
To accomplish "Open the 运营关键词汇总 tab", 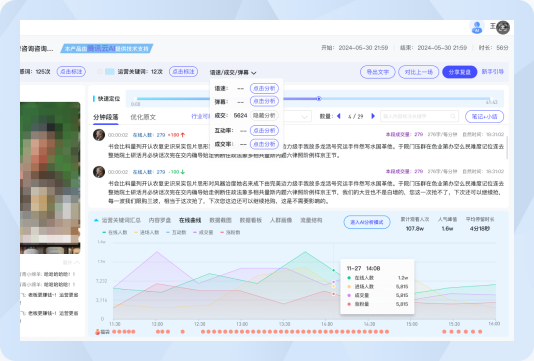I will tap(121, 220).
